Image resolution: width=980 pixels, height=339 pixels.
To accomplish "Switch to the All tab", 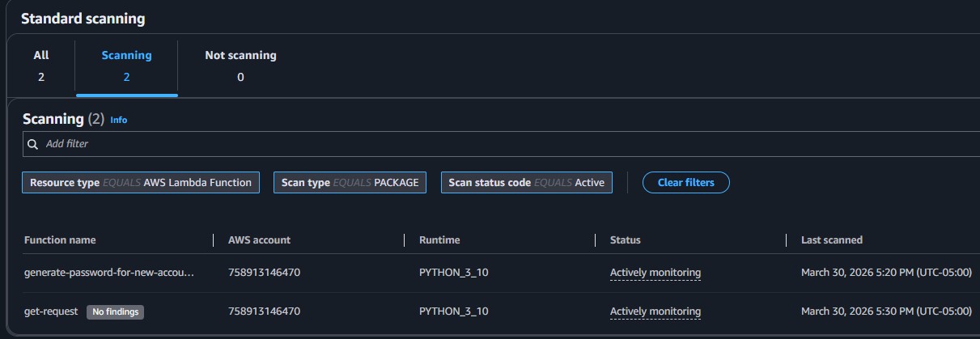I will [x=41, y=66].
